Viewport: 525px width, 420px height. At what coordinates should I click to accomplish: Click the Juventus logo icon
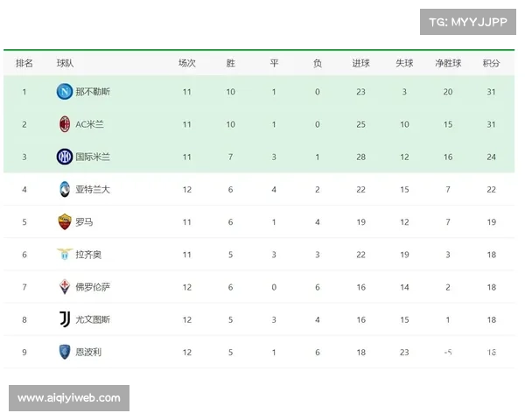tap(64, 319)
